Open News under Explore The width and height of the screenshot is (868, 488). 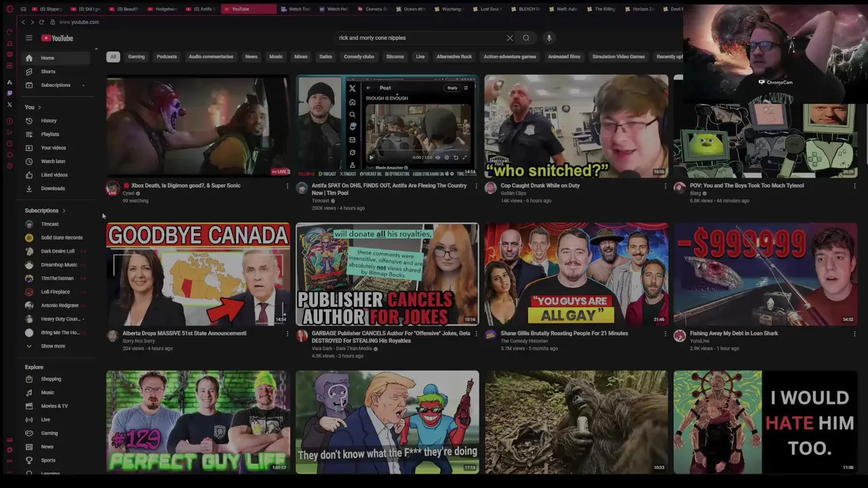coord(56,447)
